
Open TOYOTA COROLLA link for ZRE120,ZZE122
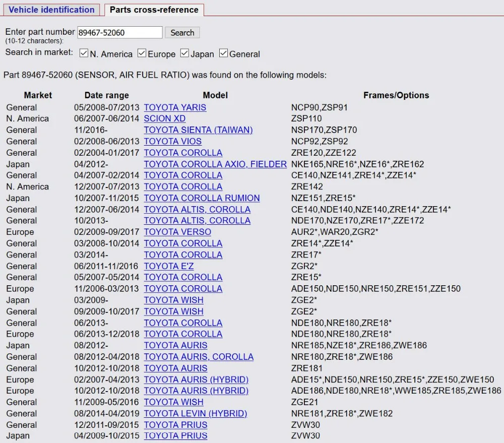183,153
